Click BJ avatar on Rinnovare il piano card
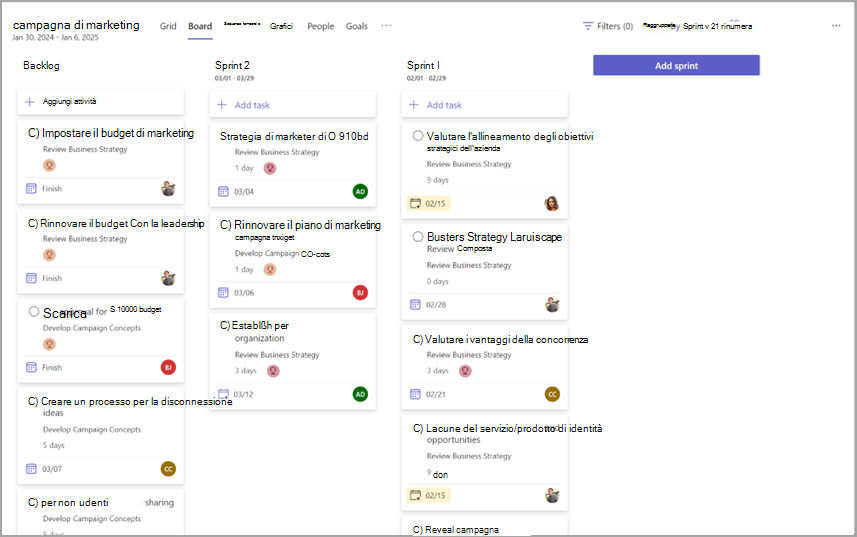 [360, 292]
